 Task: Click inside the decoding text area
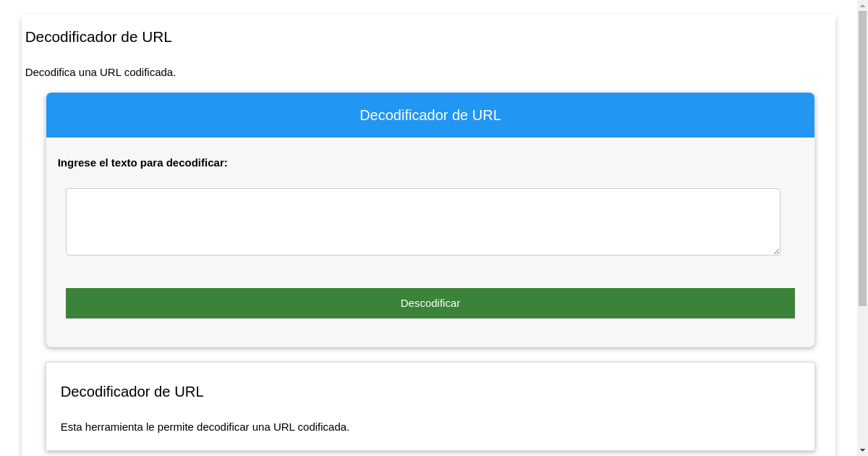point(422,221)
